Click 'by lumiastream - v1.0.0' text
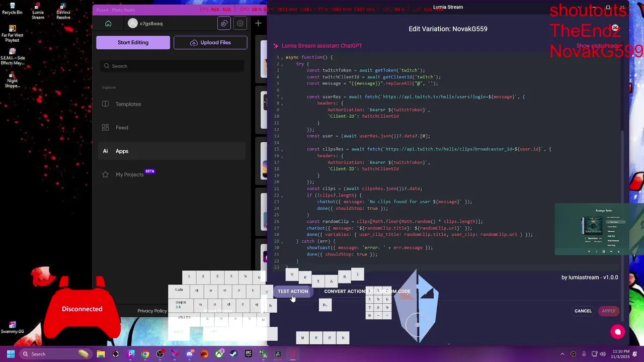 click(x=590, y=278)
